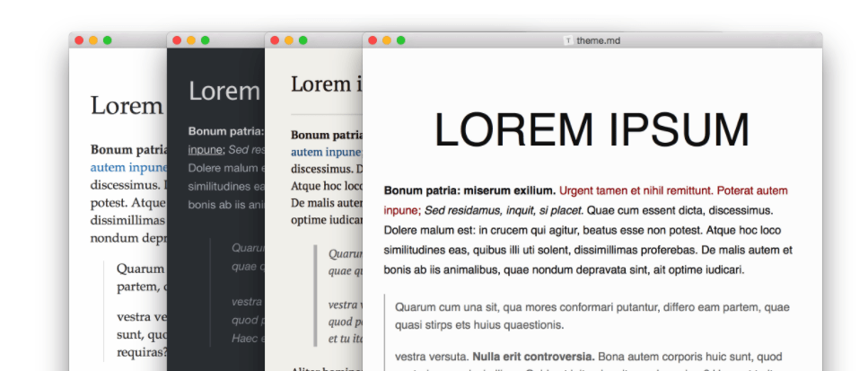Minimize the third window left of theme.md

[x=289, y=40]
